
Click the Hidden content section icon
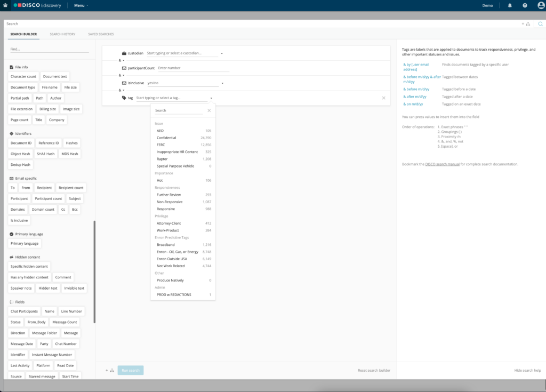tap(12, 257)
